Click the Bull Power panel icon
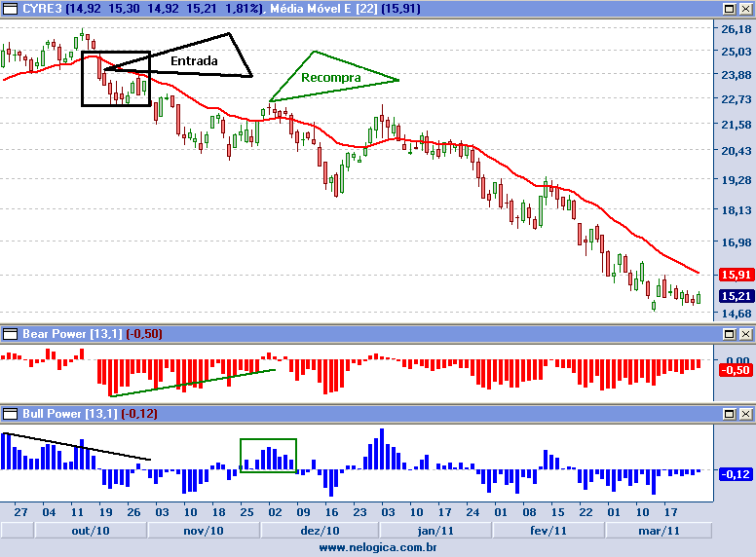The height and width of the screenshot is (557, 756). click(7, 414)
